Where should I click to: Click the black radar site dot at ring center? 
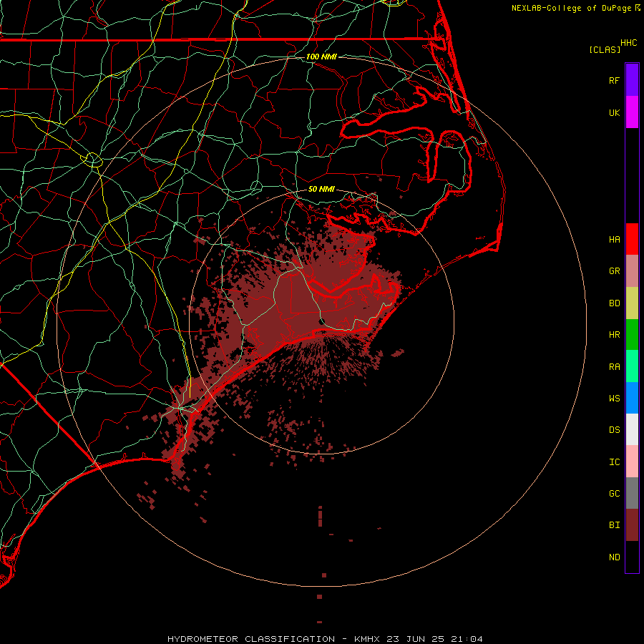pyautogui.click(x=322, y=321)
